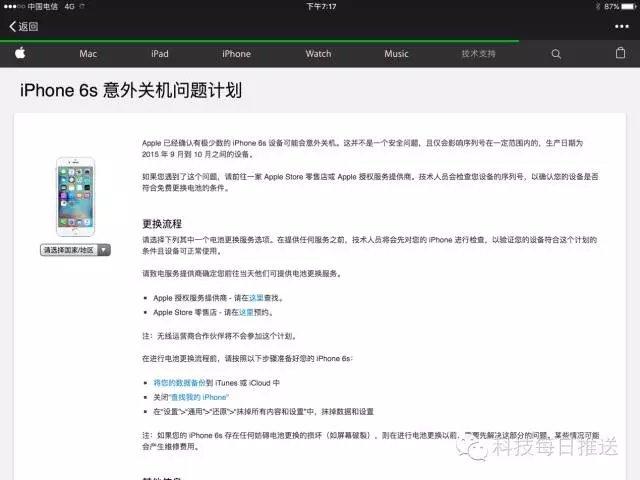Image resolution: width=640 pixels, height=480 pixels.
Task: Open the iPad navigation tab
Action: coord(160,54)
